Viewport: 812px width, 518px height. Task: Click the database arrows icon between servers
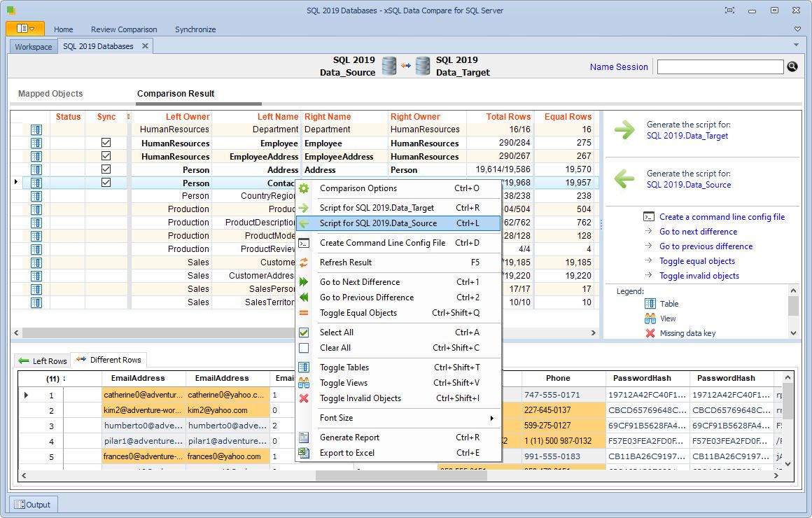(406, 66)
